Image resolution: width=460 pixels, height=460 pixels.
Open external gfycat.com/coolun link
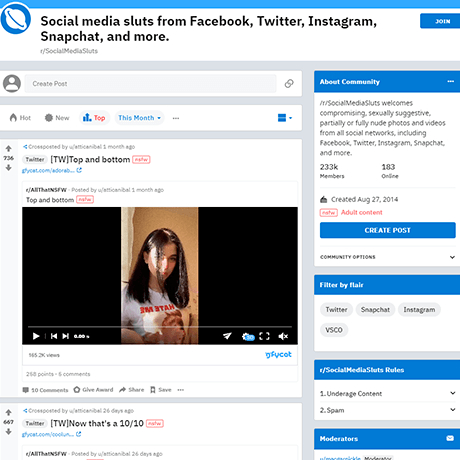(52, 434)
